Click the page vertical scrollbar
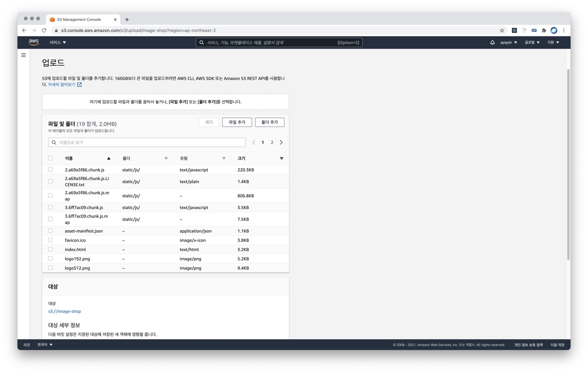The height and width of the screenshot is (373, 588). [x=568, y=166]
